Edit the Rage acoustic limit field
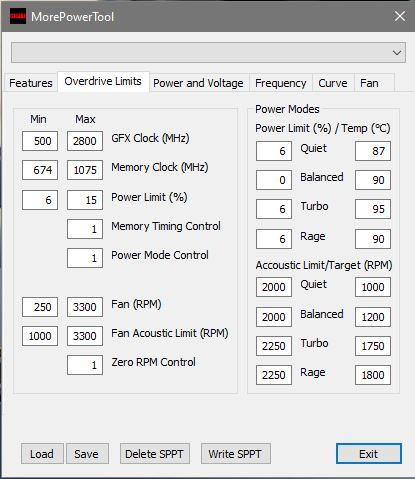 pyautogui.click(x=274, y=375)
